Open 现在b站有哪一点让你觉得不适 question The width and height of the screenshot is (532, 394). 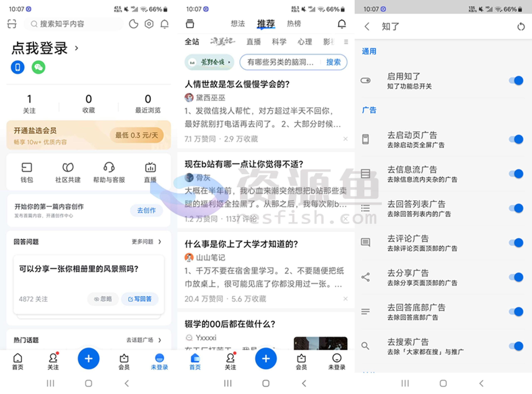click(244, 164)
